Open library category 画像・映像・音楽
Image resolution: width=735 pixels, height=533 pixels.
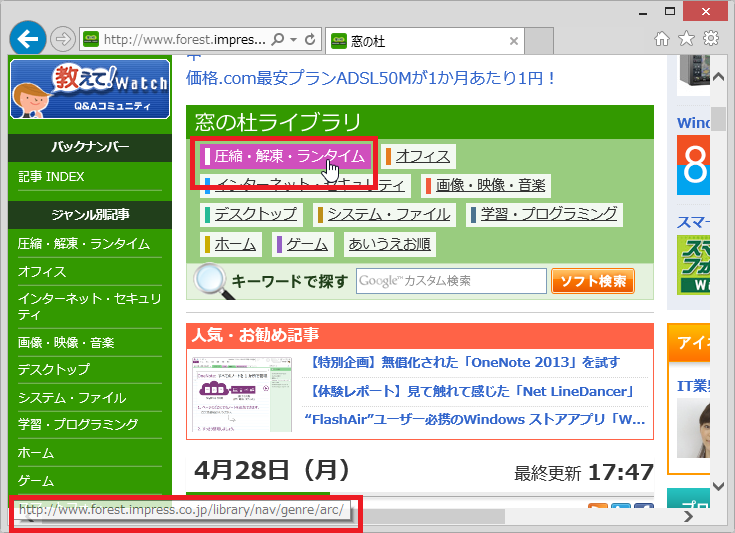[486, 185]
